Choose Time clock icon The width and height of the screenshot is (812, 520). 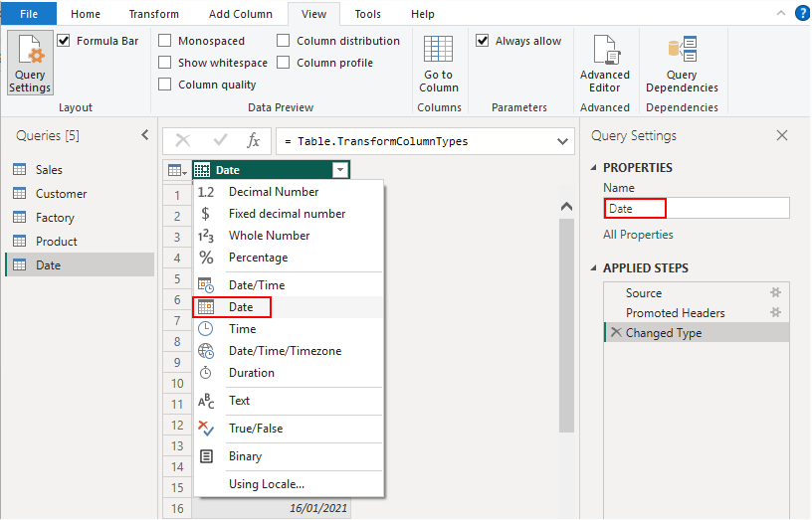tap(206, 328)
